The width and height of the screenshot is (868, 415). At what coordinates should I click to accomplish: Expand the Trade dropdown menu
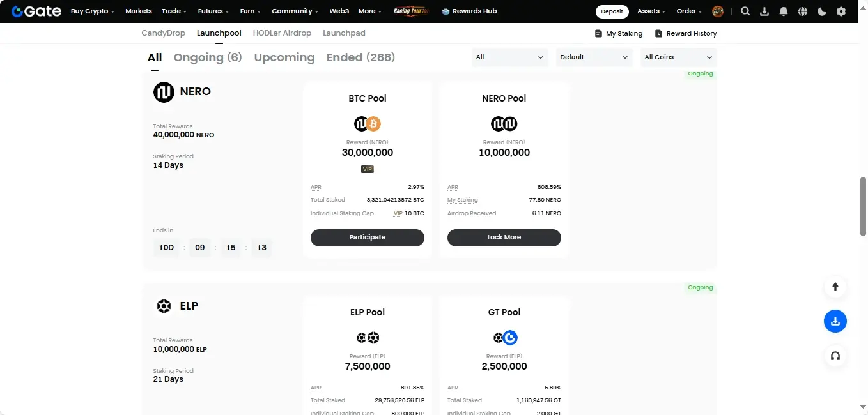click(174, 11)
